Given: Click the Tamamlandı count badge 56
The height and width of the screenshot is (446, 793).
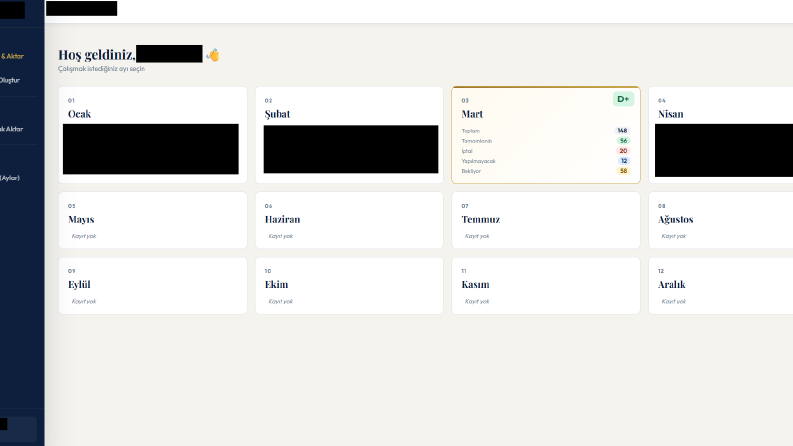Looking at the screenshot, I should point(623,141).
